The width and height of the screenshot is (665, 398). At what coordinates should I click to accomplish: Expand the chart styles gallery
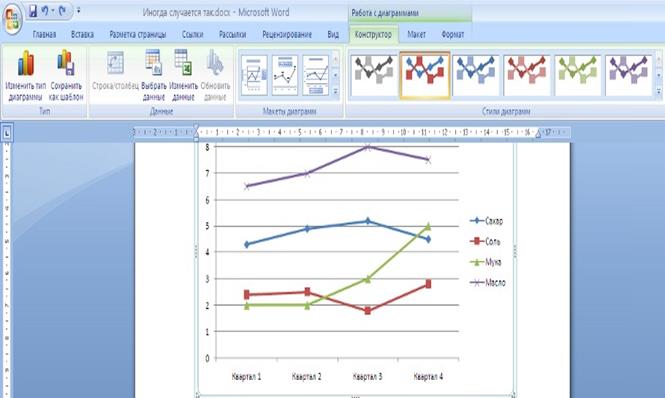tap(659, 91)
